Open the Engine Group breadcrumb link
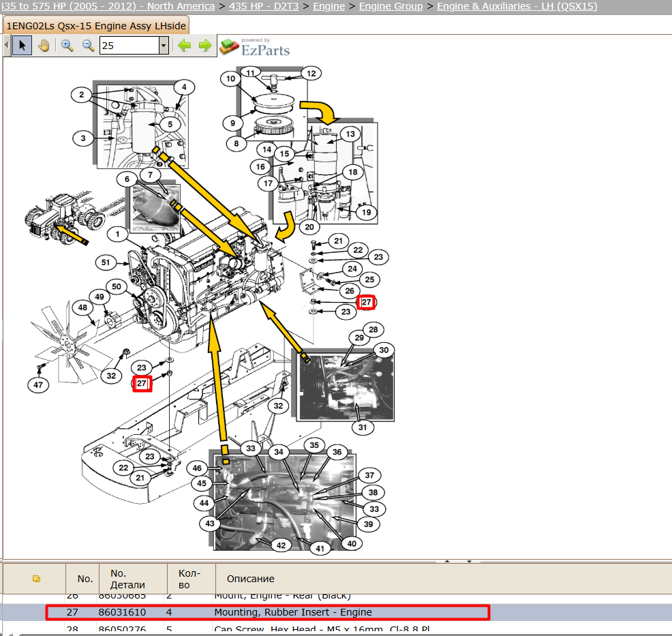Screen dimensions: 672x636 click(391, 6)
